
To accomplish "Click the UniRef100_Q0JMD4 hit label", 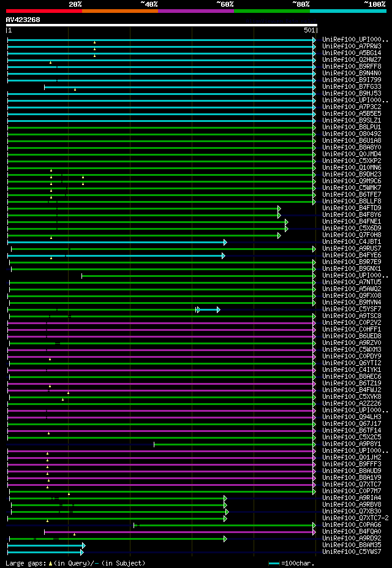I will click(x=352, y=154).
